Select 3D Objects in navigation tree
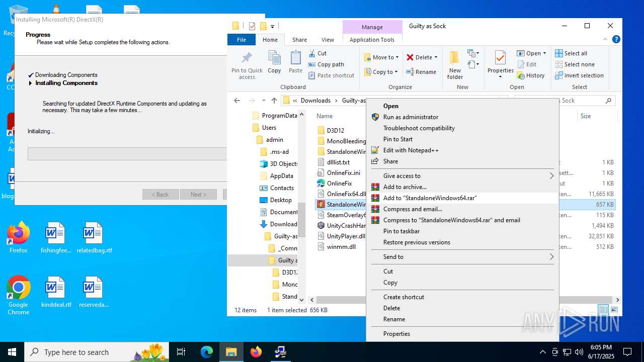This screenshot has width=644, height=362. coord(284,164)
